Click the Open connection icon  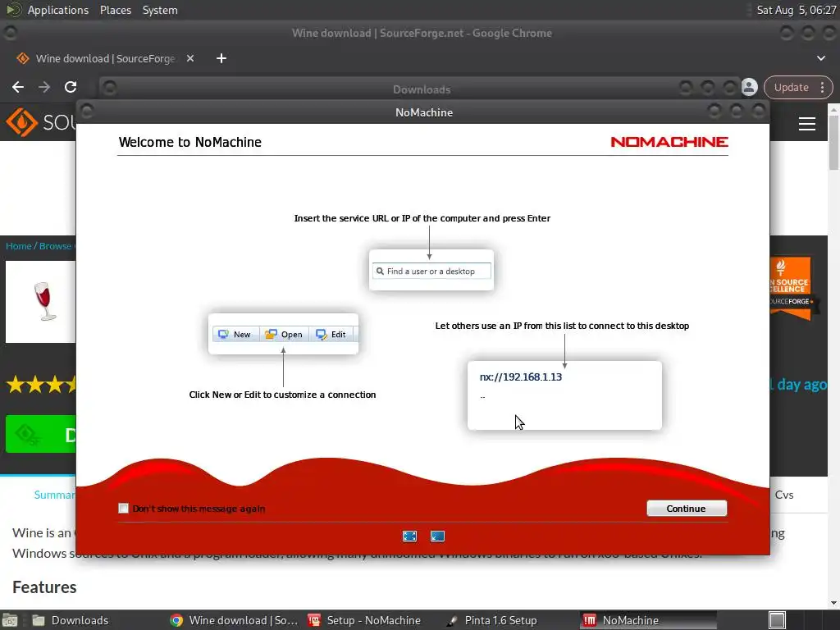tap(284, 335)
